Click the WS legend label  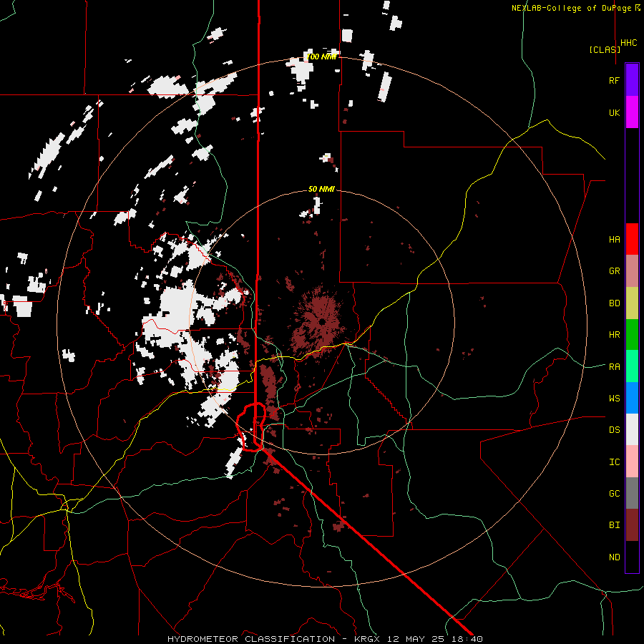pyautogui.click(x=614, y=399)
